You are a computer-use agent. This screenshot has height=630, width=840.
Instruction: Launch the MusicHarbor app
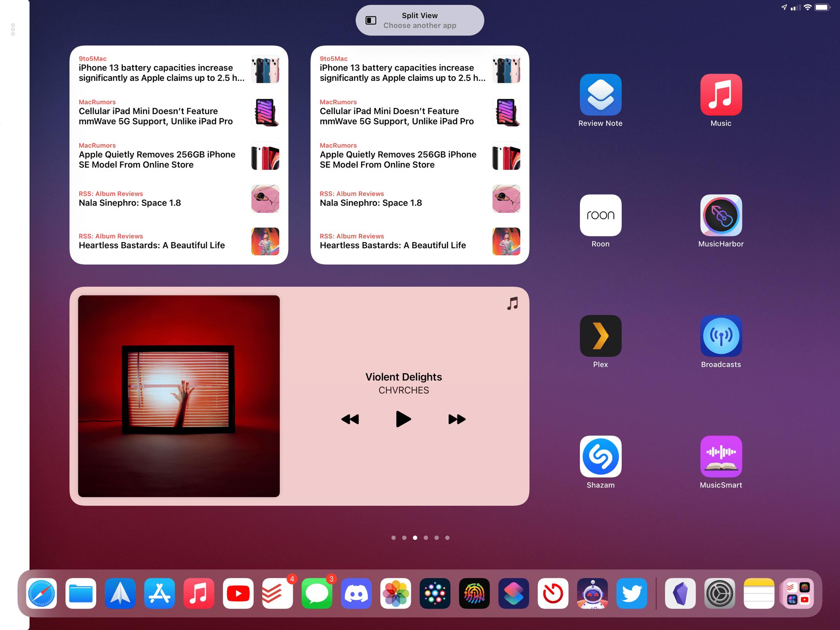[721, 215]
